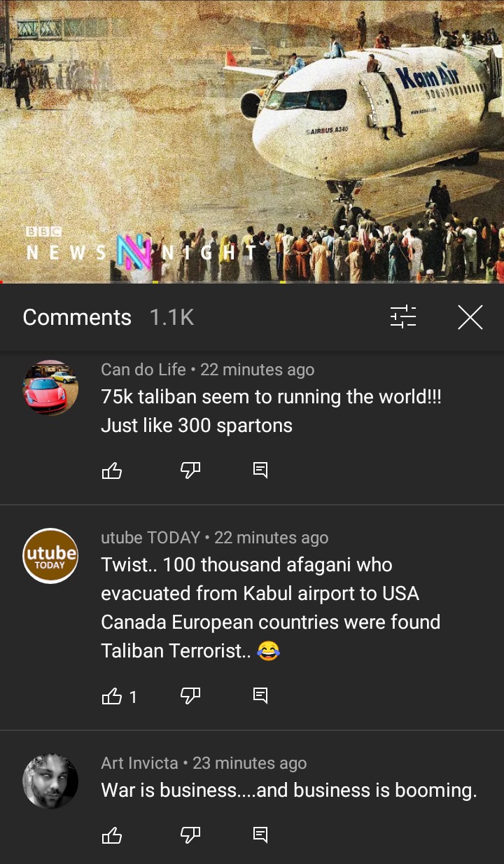Like the utube TODAY comment
The height and width of the screenshot is (864, 504).
112,696
